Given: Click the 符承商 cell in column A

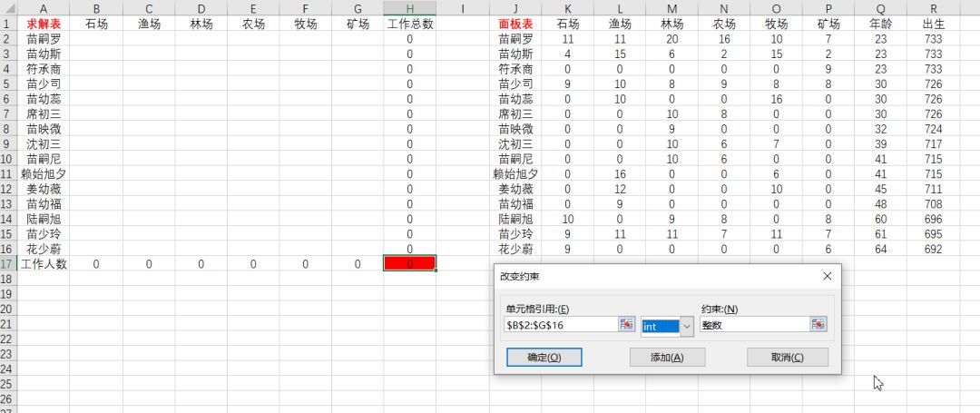Looking at the screenshot, I should [x=44, y=69].
